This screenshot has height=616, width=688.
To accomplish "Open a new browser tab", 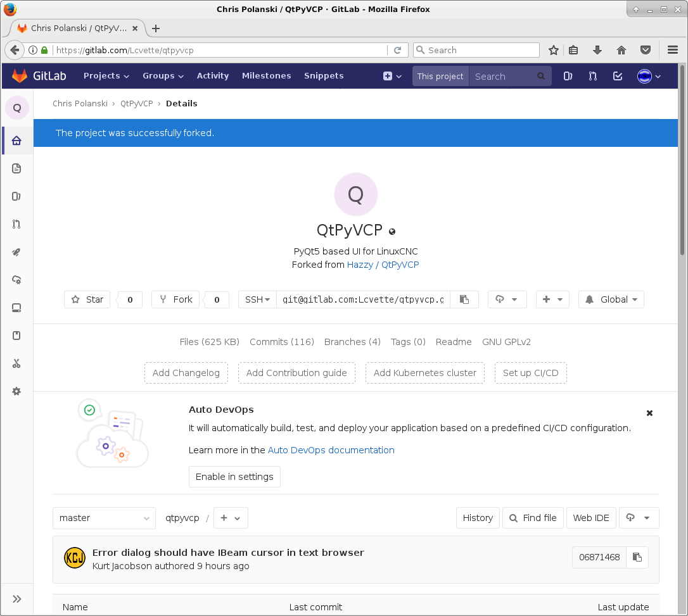I will tap(155, 28).
